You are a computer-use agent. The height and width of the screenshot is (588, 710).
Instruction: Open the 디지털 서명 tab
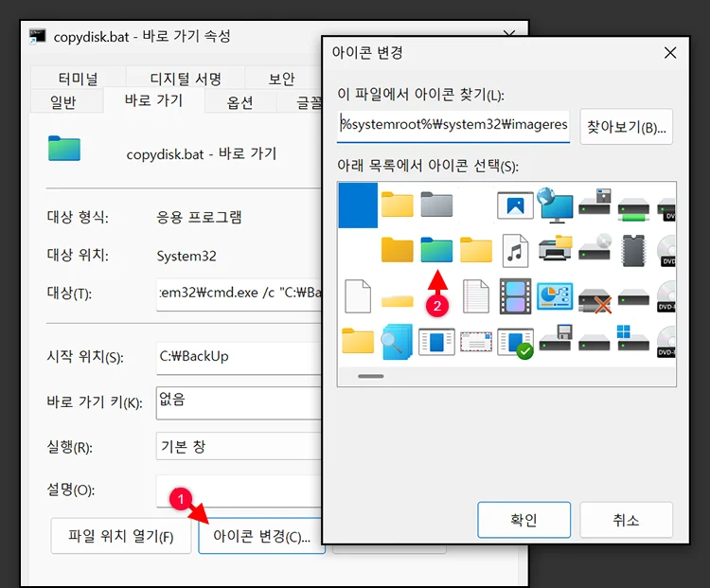(186, 78)
